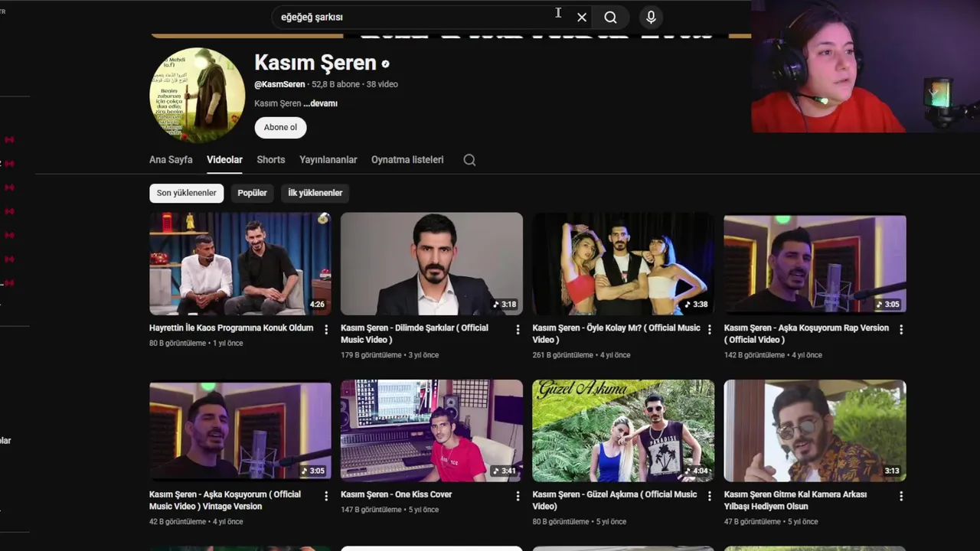The width and height of the screenshot is (980, 551).
Task: Click '147 B görüntüleme • 5 yıl önce' text
Action: click(390, 510)
